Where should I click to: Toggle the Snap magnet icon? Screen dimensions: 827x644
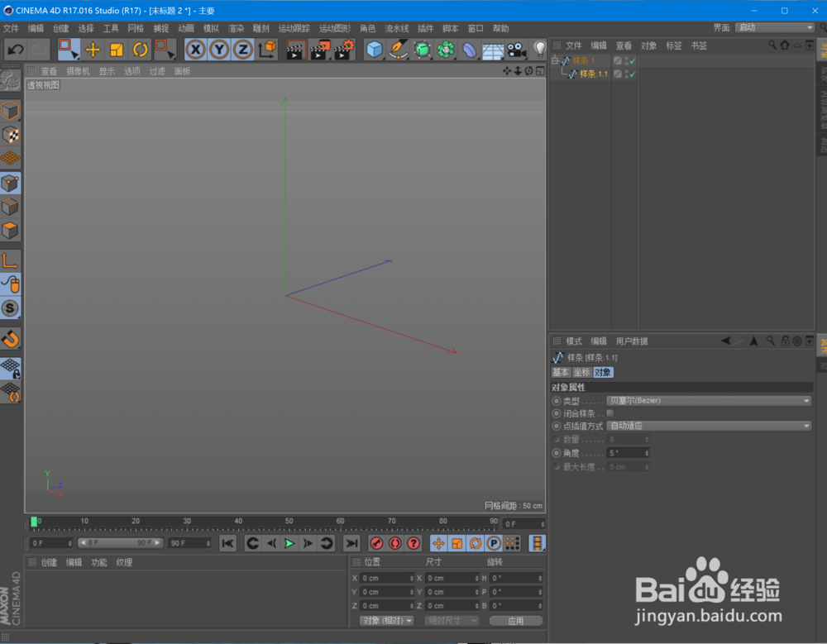pos(10,338)
